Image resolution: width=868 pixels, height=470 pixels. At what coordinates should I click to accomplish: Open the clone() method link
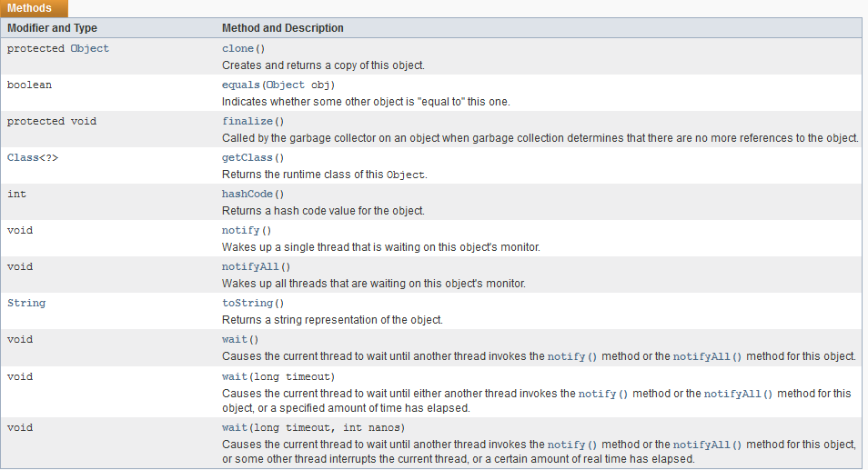[x=238, y=49]
